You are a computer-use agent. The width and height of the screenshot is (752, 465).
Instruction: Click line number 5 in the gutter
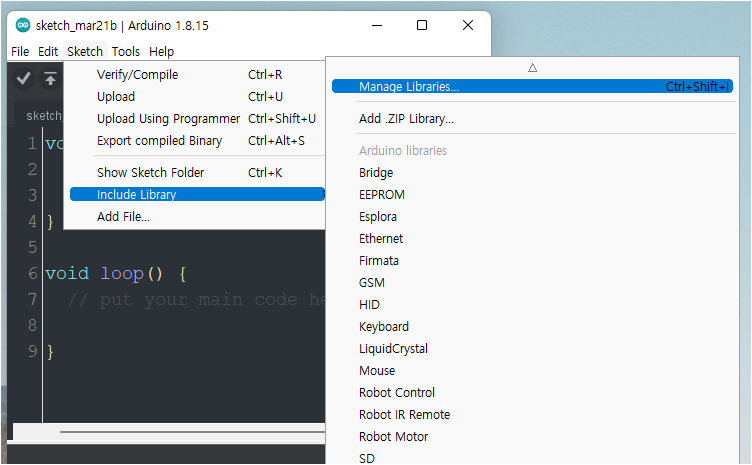[32, 247]
